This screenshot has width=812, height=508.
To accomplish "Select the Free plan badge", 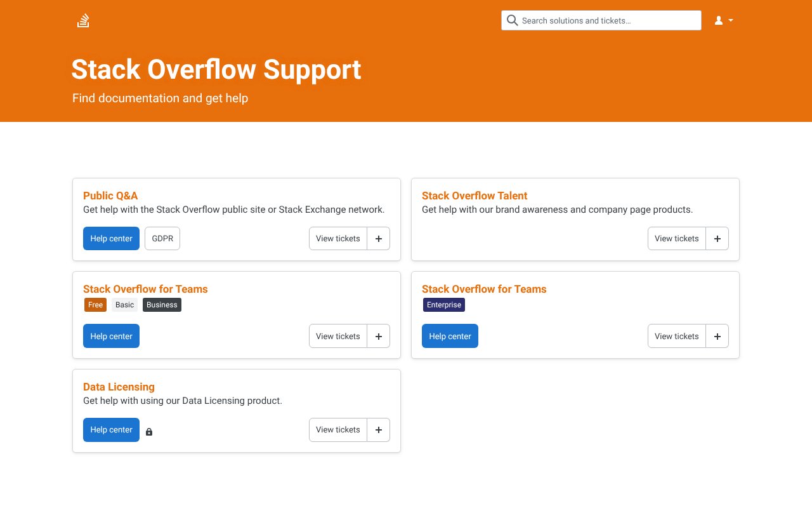I will 95,305.
